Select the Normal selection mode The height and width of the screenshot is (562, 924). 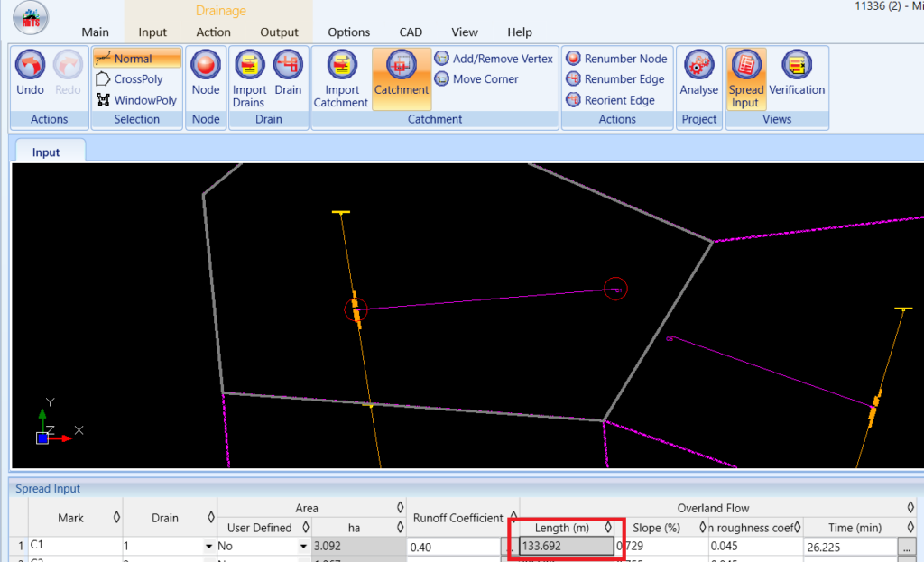click(x=137, y=59)
